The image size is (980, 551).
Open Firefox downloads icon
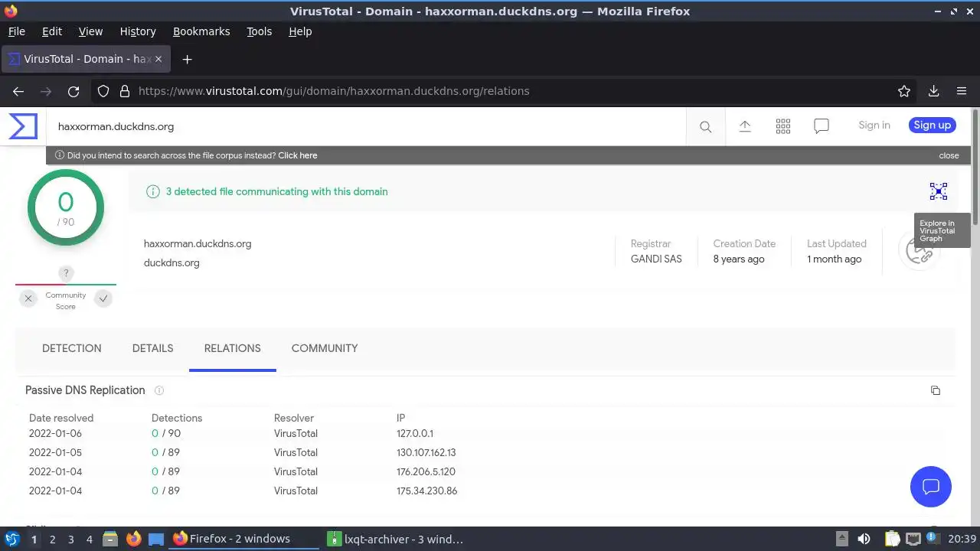pos(933,91)
